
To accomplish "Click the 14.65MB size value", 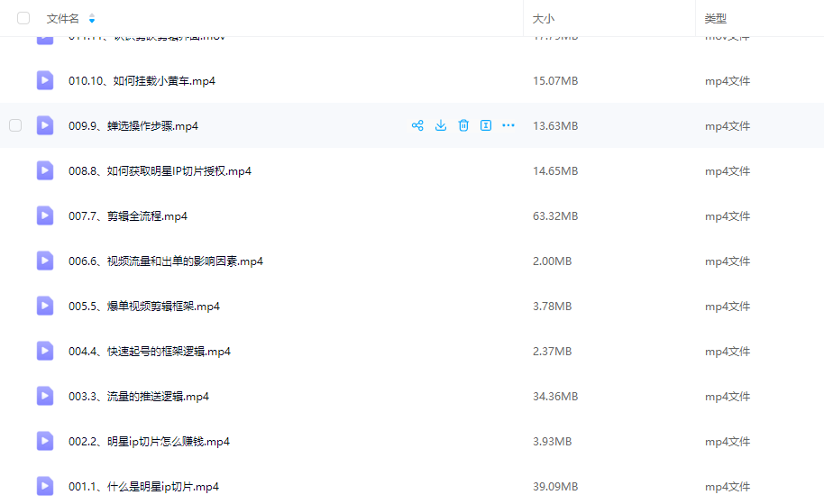I will (555, 171).
